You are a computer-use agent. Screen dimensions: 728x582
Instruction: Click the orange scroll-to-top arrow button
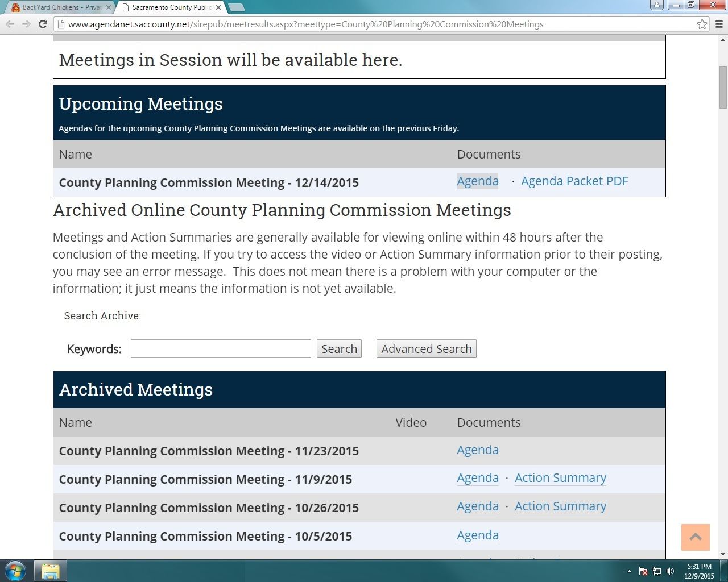click(x=695, y=537)
